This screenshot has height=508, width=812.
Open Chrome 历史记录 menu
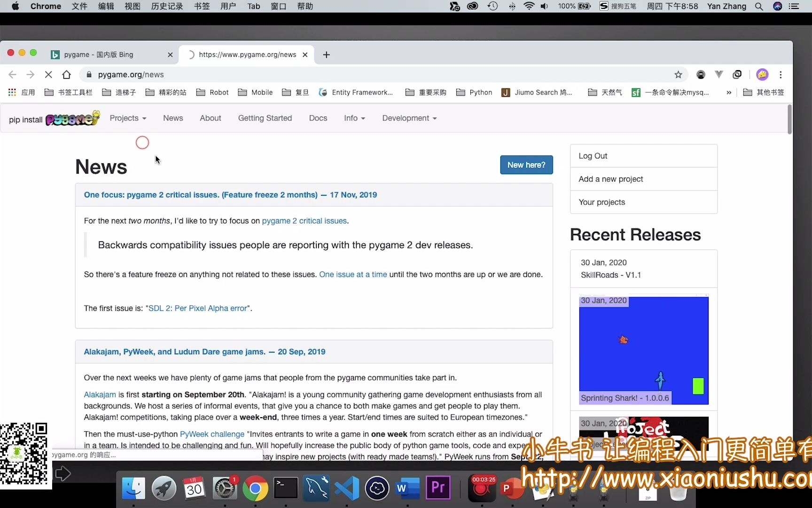pyautogui.click(x=167, y=6)
